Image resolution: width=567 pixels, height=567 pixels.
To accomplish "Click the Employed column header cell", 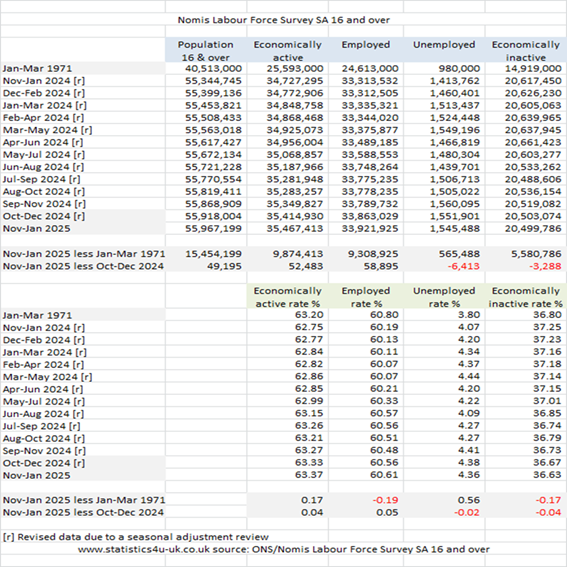I will (366, 50).
